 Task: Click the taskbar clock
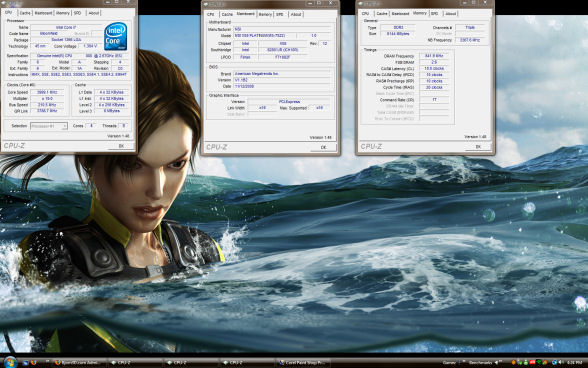pyautogui.click(x=574, y=363)
